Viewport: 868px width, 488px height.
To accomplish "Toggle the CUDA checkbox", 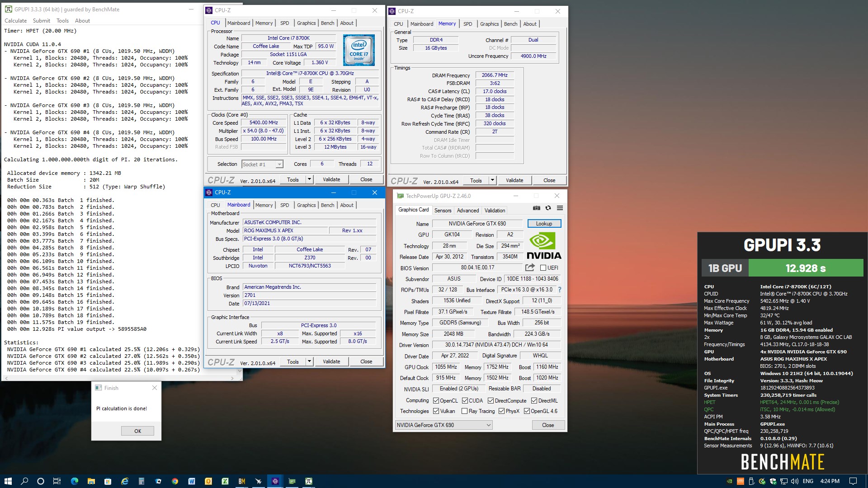I will (x=465, y=401).
